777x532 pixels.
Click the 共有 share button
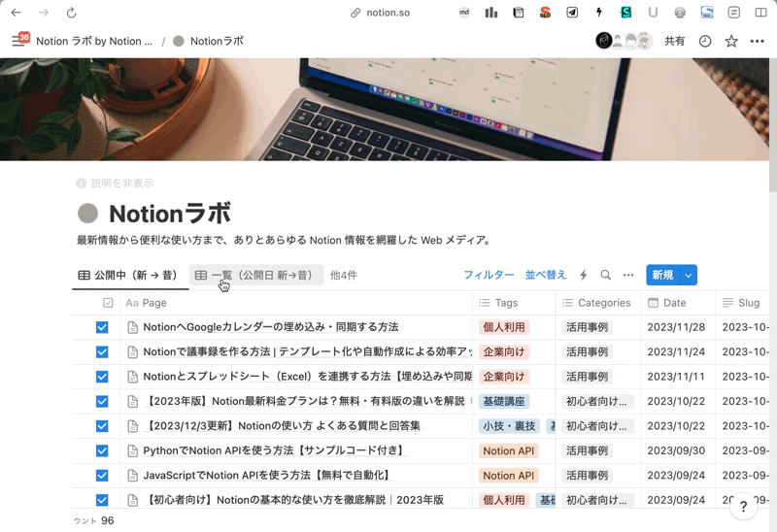[x=674, y=41]
